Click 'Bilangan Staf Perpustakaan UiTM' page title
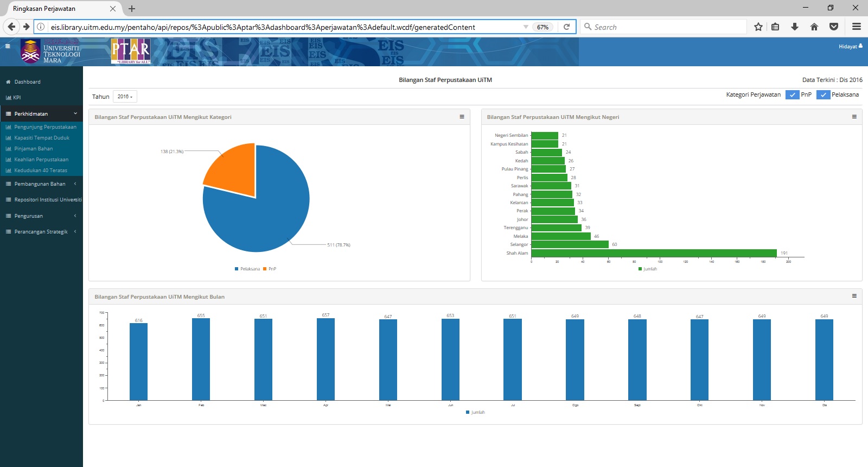 (445, 80)
